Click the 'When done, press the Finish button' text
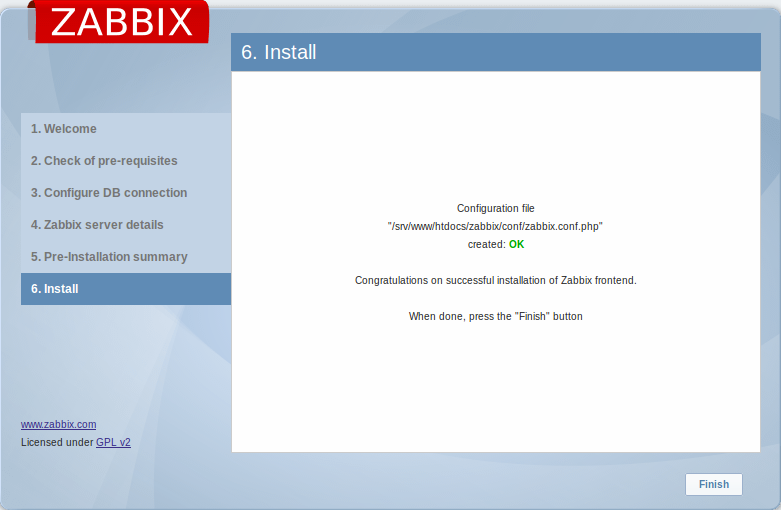The width and height of the screenshot is (781, 510). coord(496,316)
